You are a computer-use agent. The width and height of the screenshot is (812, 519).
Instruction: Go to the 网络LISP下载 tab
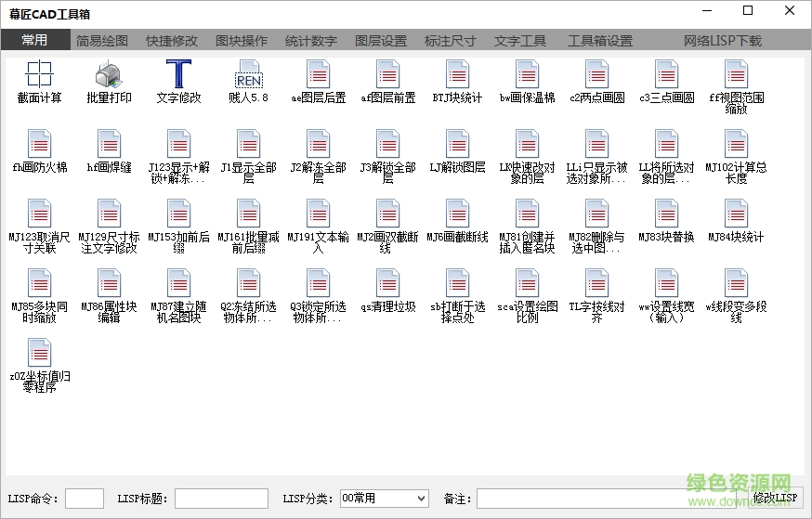click(722, 41)
